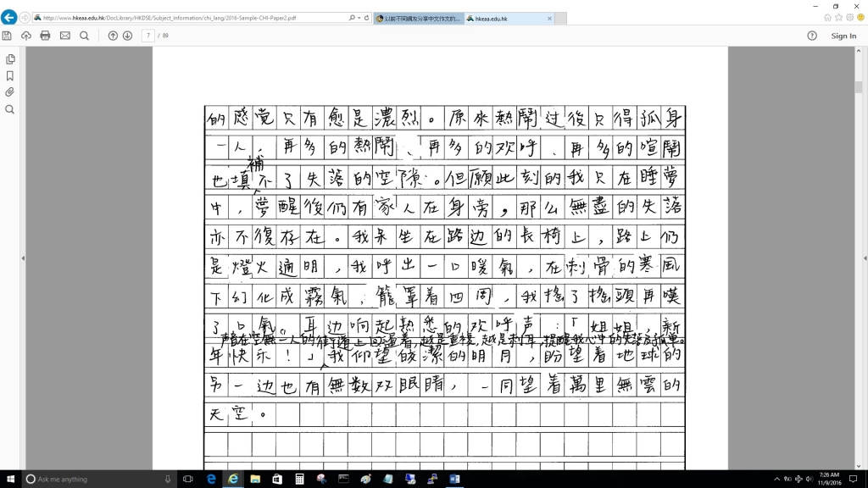The height and width of the screenshot is (488, 868).
Task: Click the Cortana 'Ask me anything' search box
Action: (93, 480)
